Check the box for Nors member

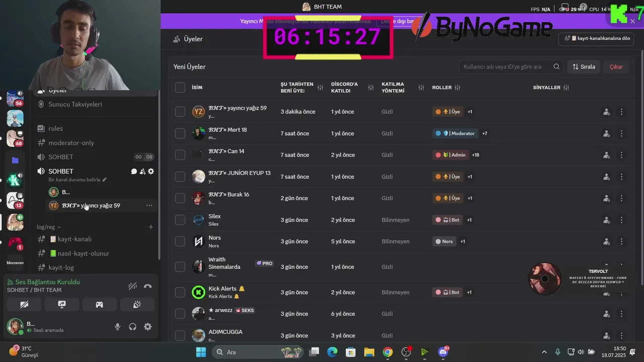tap(180, 241)
